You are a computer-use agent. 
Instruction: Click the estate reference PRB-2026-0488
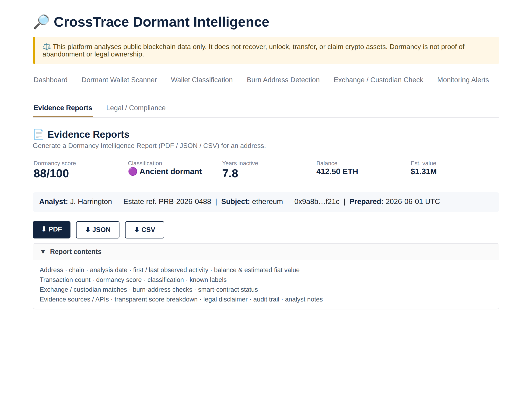click(x=185, y=202)
